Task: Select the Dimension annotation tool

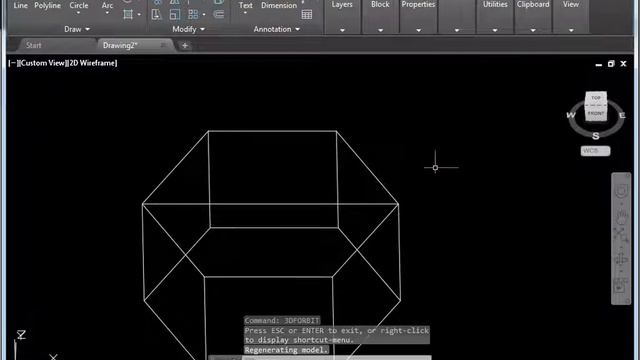Action: [x=279, y=6]
